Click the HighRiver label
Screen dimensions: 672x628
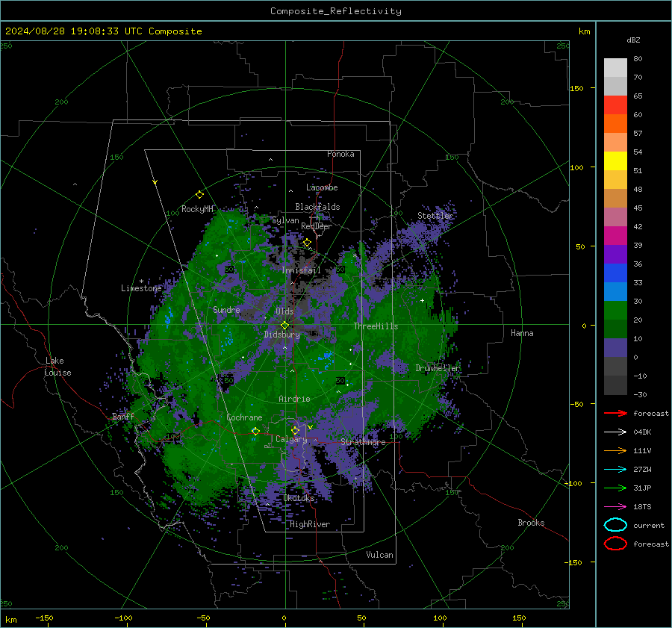pyautogui.click(x=310, y=524)
